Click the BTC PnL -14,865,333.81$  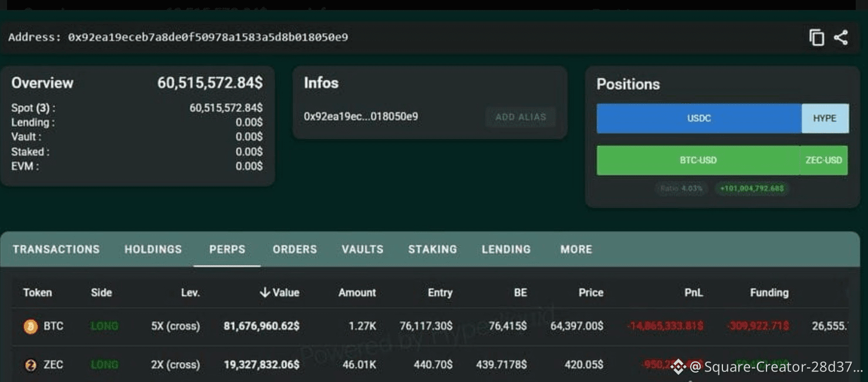(665, 326)
